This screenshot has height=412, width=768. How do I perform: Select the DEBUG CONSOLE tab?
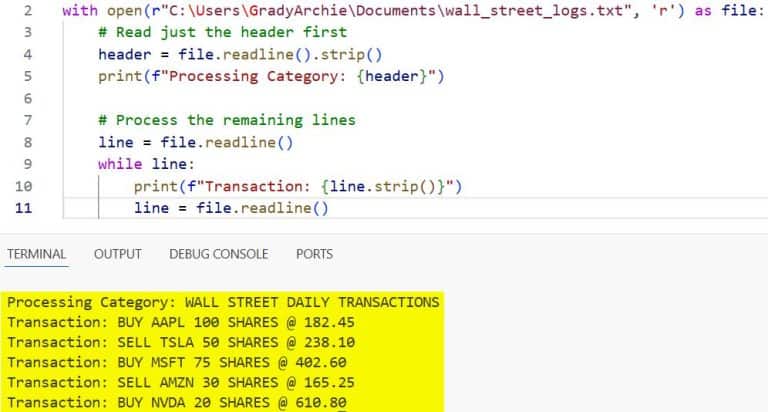218,254
